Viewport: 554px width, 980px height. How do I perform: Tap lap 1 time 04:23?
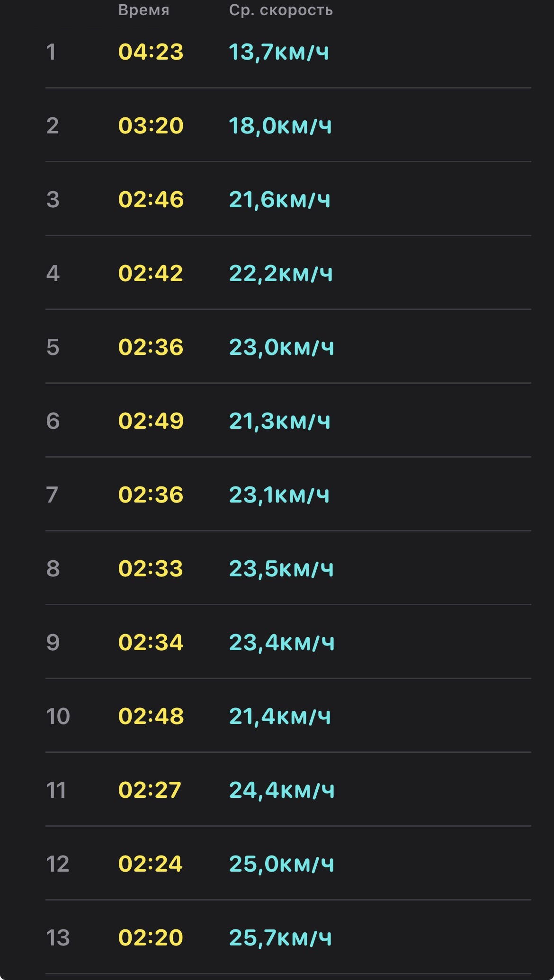click(151, 52)
